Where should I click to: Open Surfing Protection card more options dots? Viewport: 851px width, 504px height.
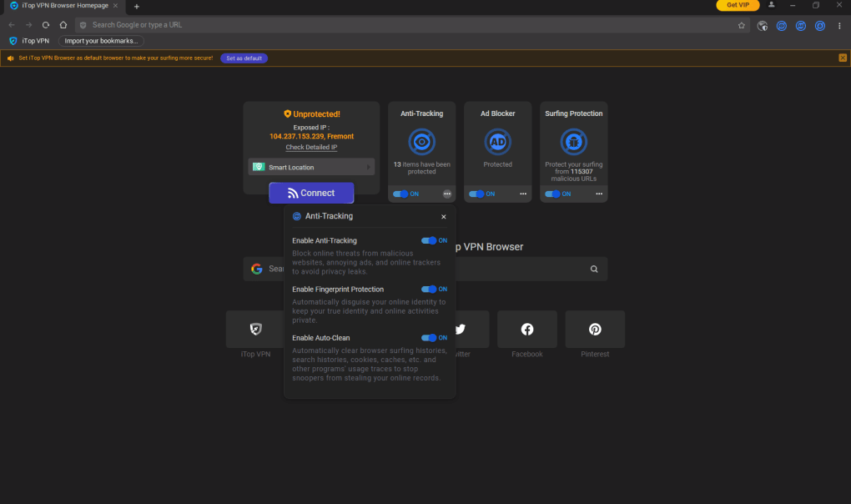pyautogui.click(x=599, y=194)
